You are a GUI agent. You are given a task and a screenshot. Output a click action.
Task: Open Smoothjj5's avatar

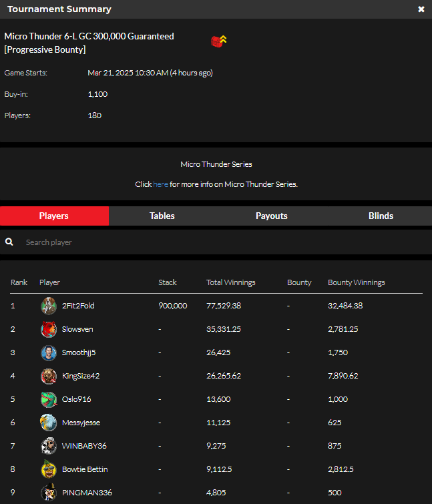(x=49, y=352)
